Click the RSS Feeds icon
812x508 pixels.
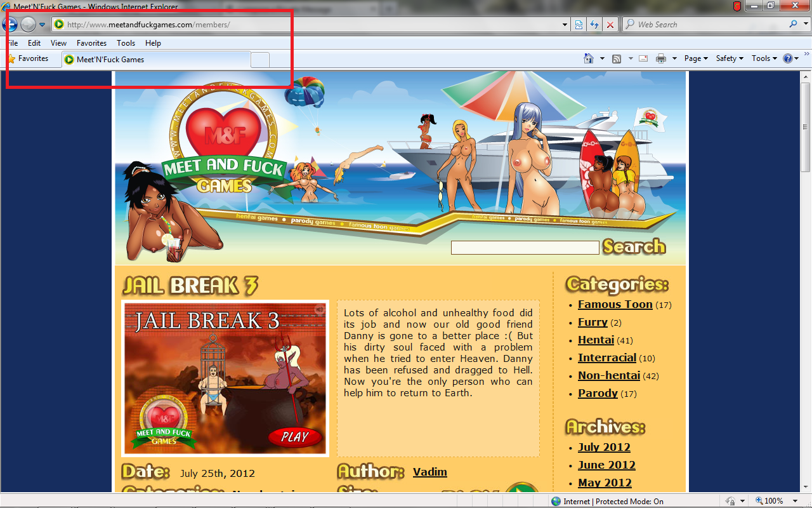pos(617,58)
